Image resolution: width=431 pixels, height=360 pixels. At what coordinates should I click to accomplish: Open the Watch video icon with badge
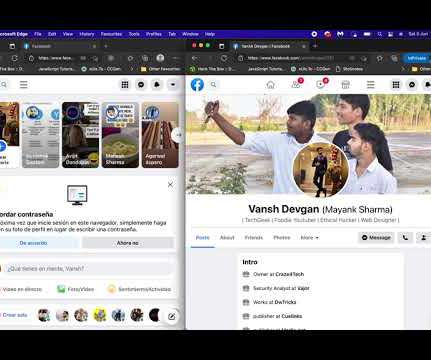321,84
